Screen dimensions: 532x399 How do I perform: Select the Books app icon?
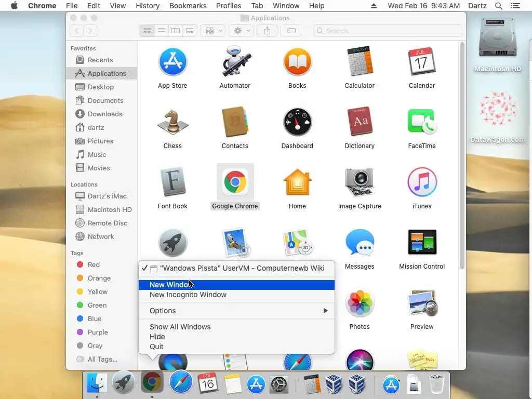(297, 62)
